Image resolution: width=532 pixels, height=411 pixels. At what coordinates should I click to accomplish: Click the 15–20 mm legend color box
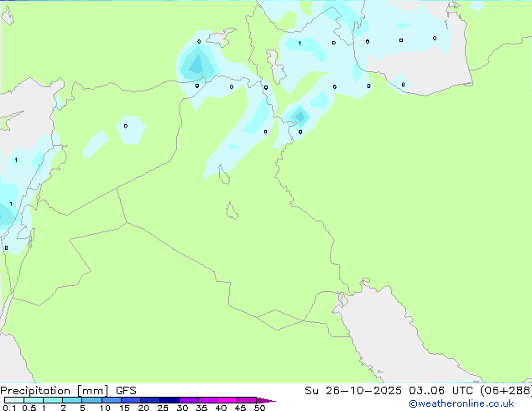(130, 400)
